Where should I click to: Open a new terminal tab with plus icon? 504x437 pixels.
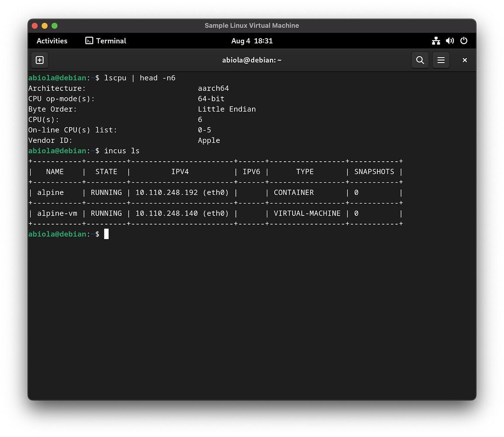[x=40, y=60]
